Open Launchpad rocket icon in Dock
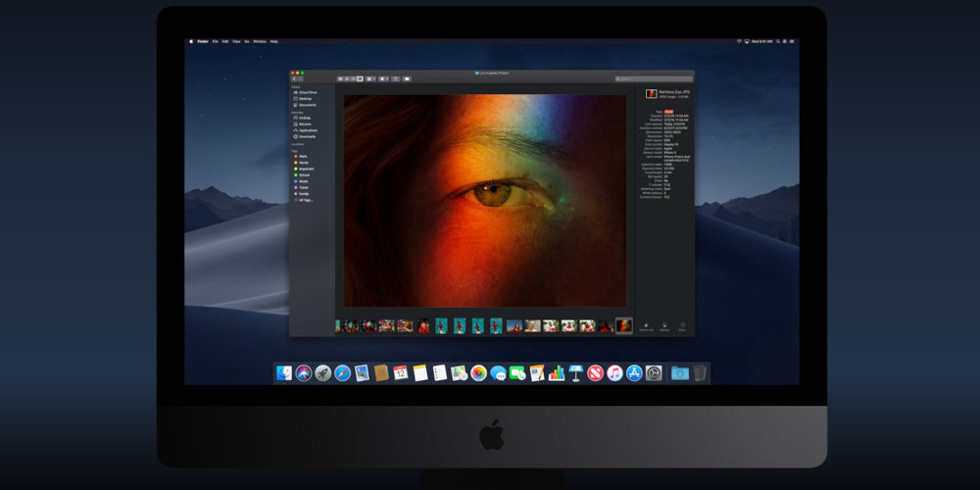 pos(323,373)
